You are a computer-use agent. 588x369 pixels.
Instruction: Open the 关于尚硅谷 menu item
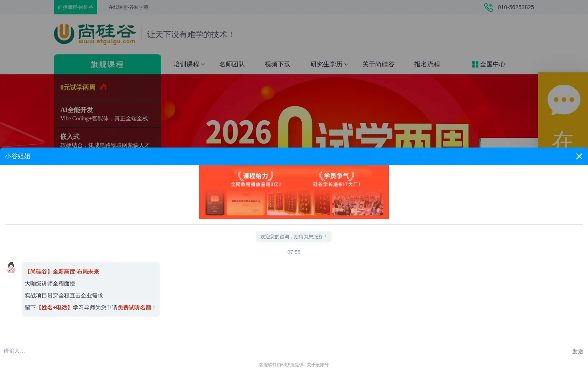378,64
